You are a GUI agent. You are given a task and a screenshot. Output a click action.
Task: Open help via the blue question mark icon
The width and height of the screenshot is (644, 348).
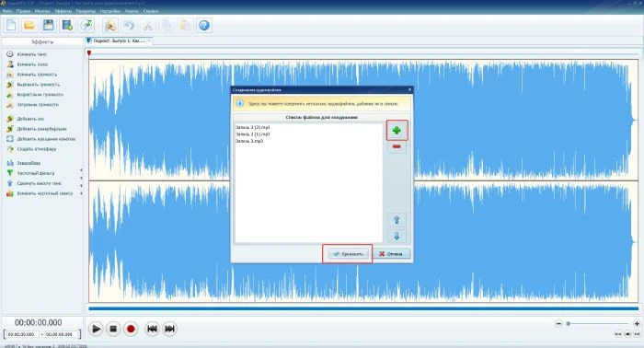pyautogui.click(x=204, y=26)
